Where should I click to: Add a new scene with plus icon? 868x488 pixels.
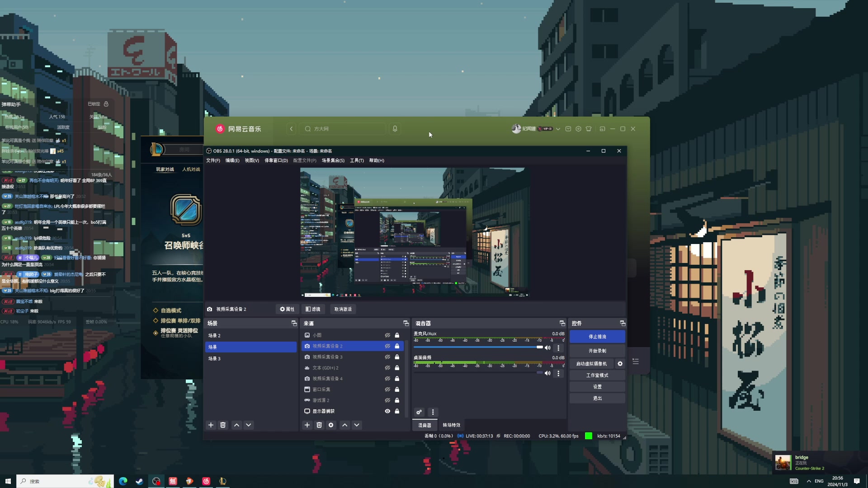tap(211, 425)
